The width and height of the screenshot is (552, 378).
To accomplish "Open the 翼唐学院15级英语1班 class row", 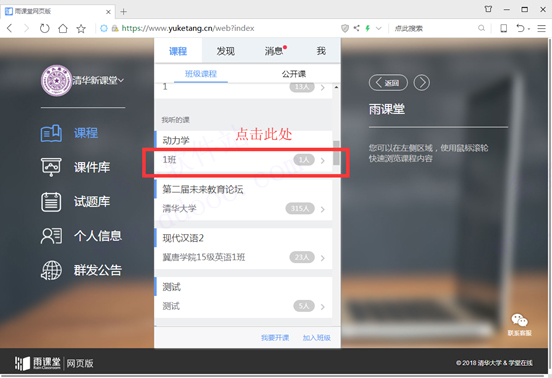I will pyautogui.click(x=243, y=257).
